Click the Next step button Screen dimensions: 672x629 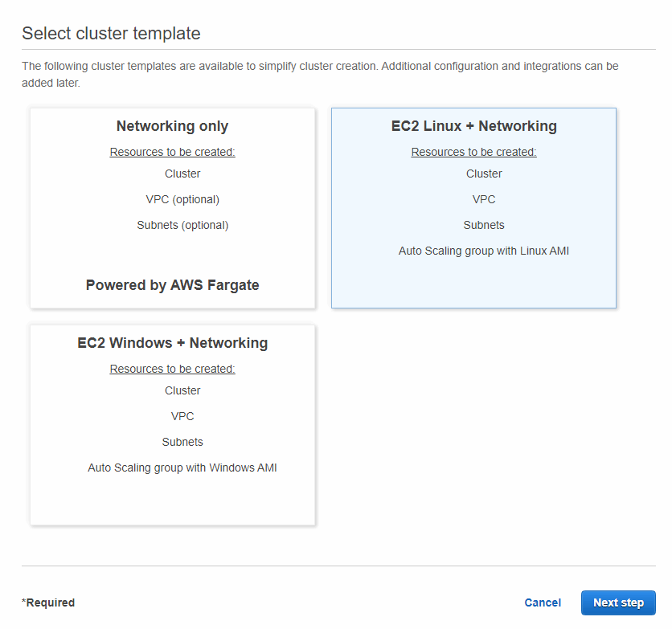(618, 602)
